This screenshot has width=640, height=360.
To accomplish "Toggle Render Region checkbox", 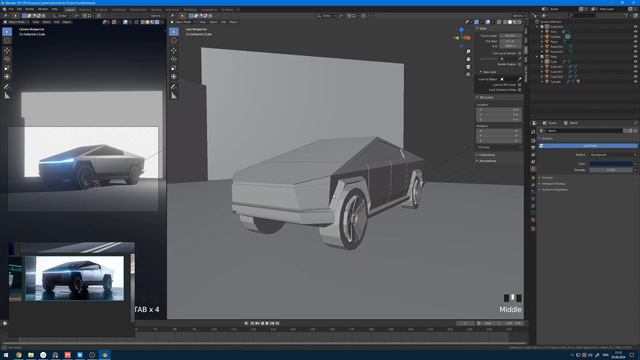I will pos(519,64).
